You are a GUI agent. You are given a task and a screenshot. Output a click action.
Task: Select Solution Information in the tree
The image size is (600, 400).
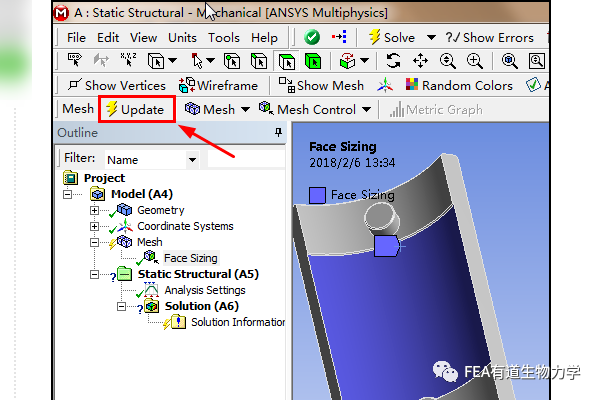click(238, 322)
